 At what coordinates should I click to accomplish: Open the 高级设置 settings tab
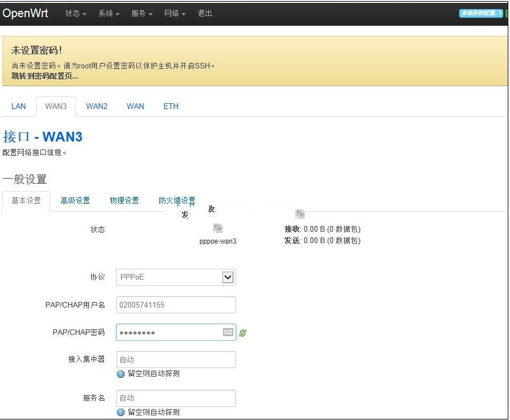[75, 200]
